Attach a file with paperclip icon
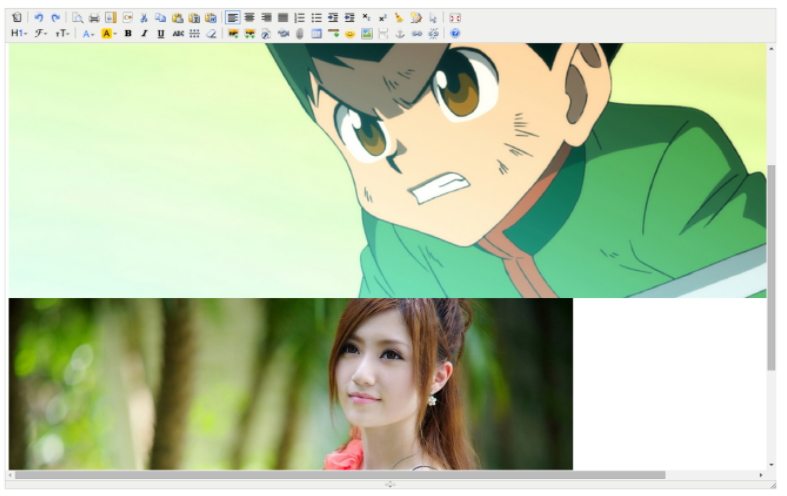The height and width of the screenshot is (496, 787). pyautogui.click(x=300, y=34)
